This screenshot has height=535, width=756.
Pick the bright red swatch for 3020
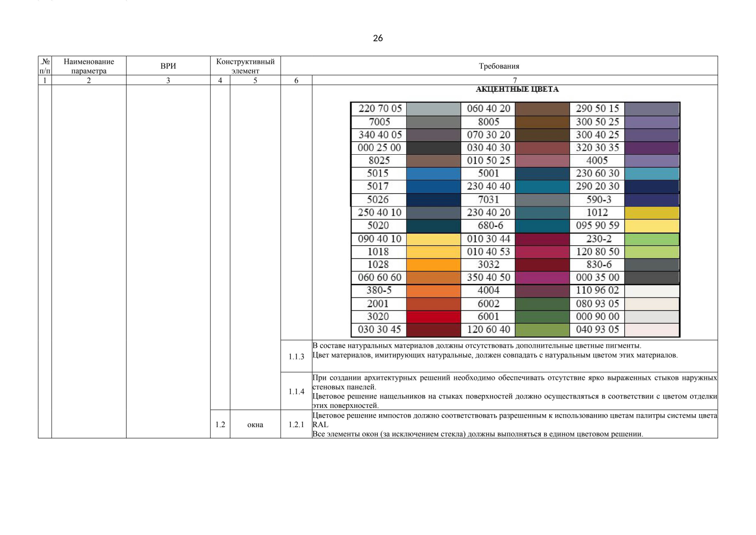tap(433, 317)
